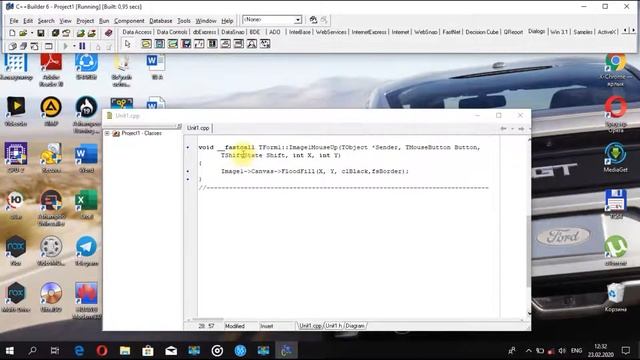Pause the running program
This screenshot has width=640, height=360.
click(82, 46)
